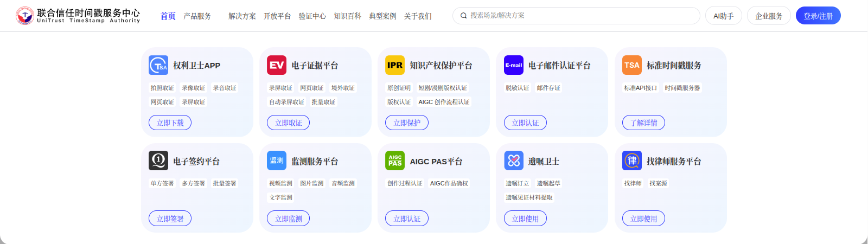The width and height of the screenshot is (868, 244).
Task: Click the 邮件存证 tag
Action: 548,88
